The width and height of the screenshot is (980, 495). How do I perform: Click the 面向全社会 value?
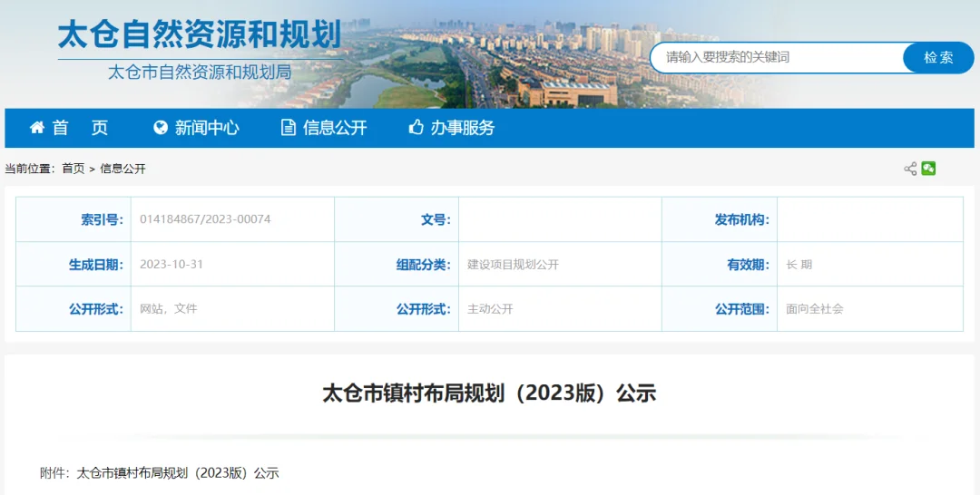tap(814, 308)
